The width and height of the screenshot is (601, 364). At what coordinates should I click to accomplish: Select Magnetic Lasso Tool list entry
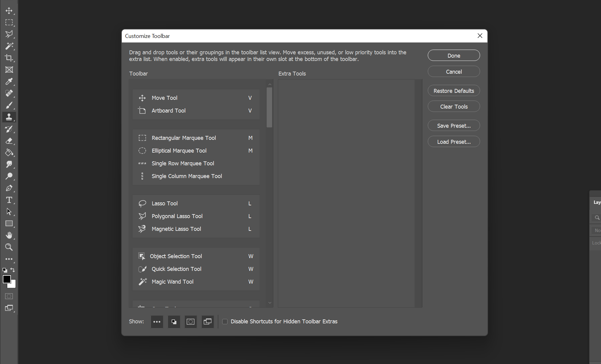176,229
